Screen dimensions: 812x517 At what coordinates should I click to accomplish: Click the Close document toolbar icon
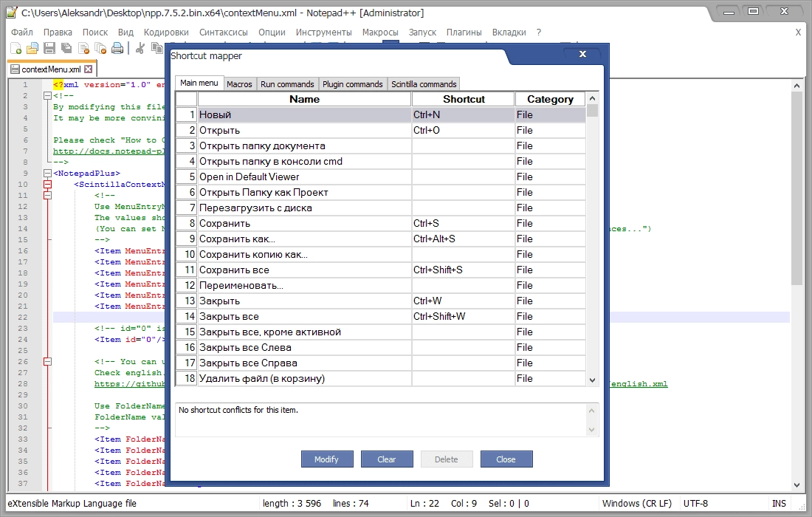(x=83, y=49)
